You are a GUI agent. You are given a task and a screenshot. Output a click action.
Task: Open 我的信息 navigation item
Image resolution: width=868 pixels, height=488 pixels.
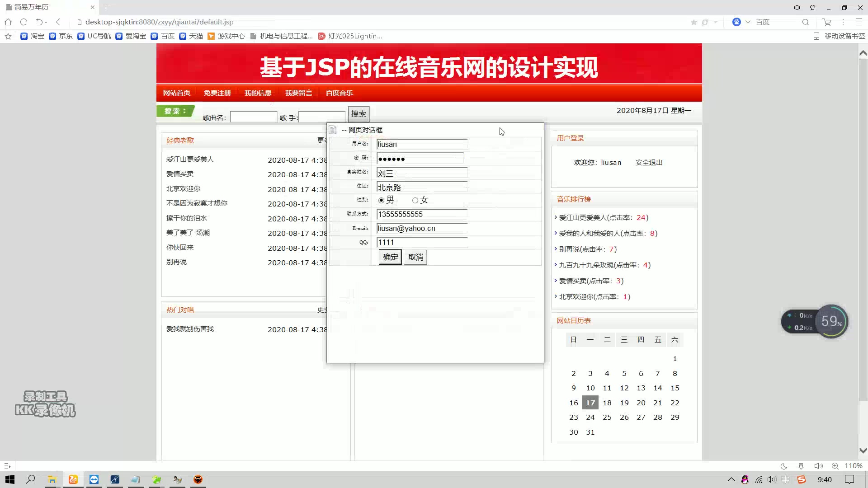tap(258, 93)
